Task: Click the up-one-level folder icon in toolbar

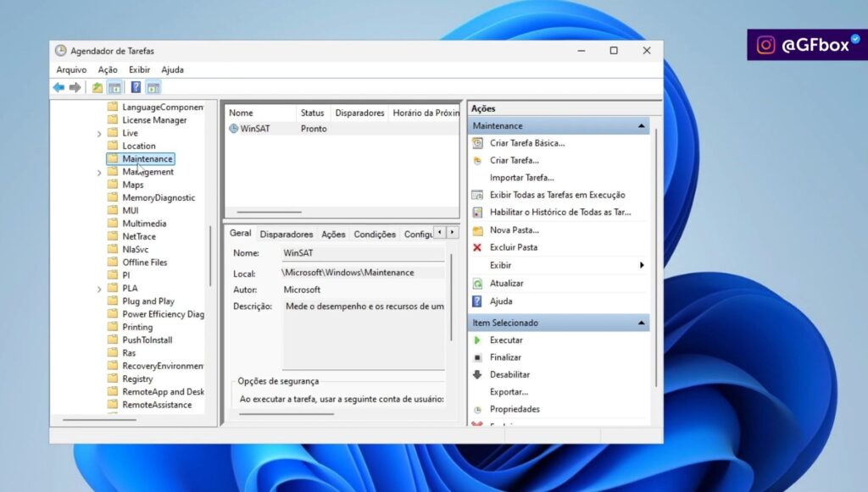Action: pyautogui.click(x=97, y=87)
